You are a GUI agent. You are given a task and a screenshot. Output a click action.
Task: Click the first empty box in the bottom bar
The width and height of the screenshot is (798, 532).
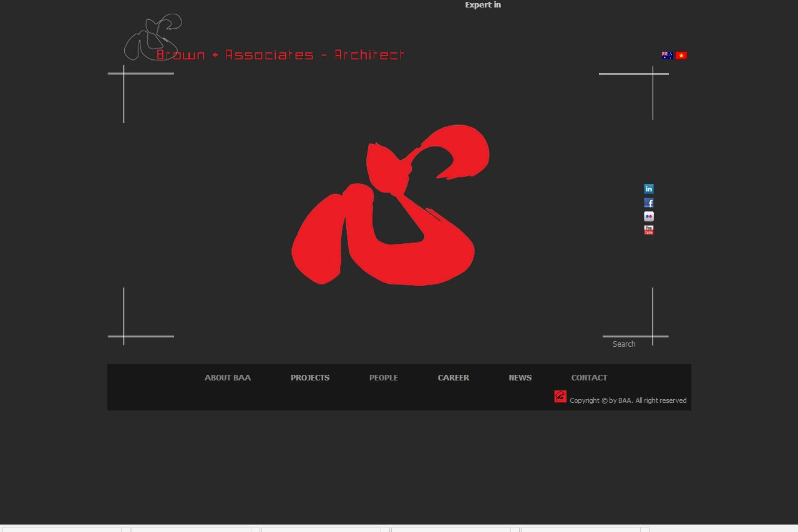pos(61,529)
